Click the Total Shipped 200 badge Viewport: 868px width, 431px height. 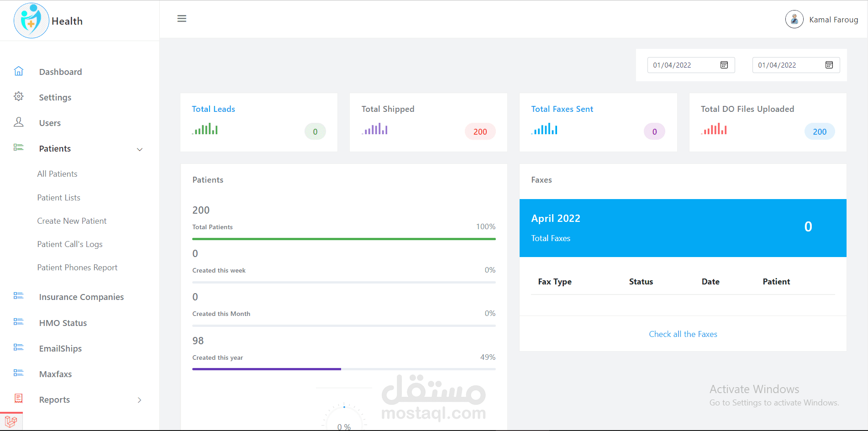[x=480, y=131]
